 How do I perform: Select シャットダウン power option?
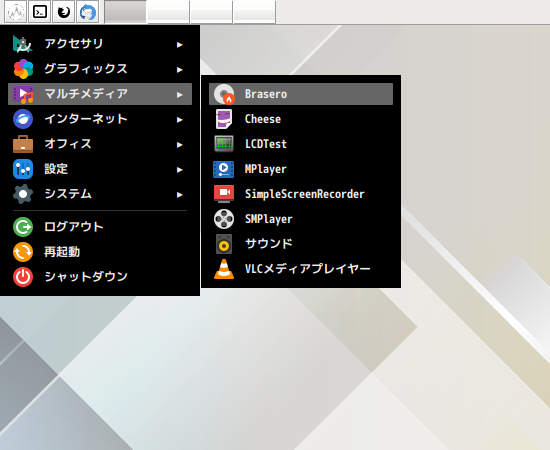pyautogui.click(x=100, y=277)
